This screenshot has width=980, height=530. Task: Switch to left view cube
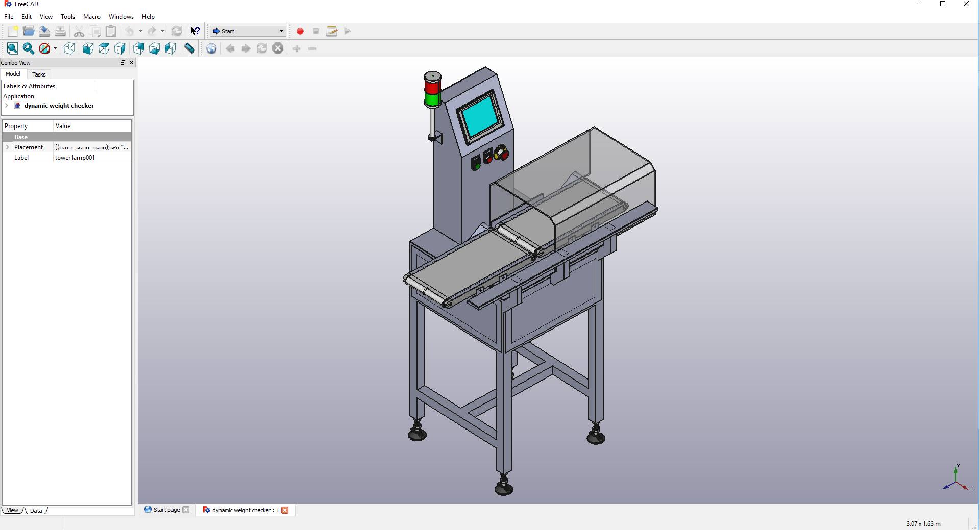[x=170, y=48]
